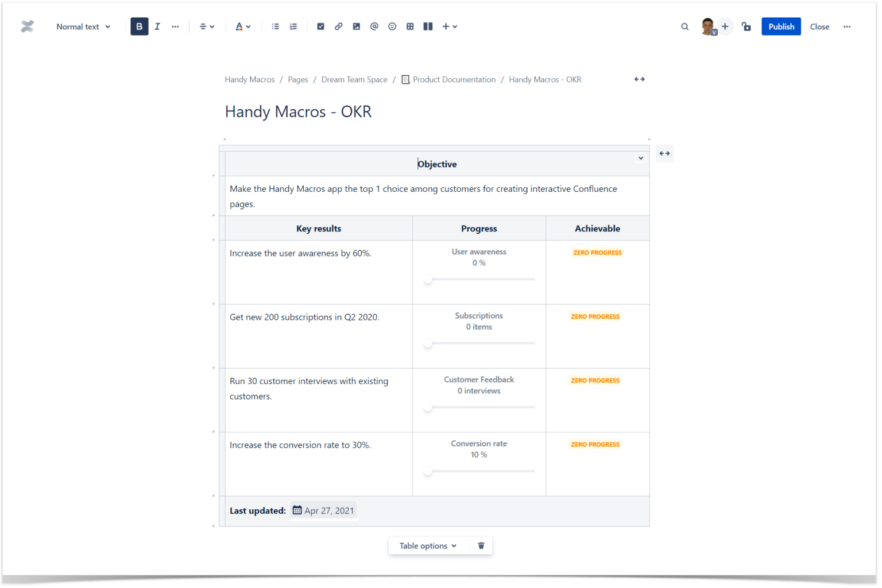Open the text color dropdown

click(242, 26)
